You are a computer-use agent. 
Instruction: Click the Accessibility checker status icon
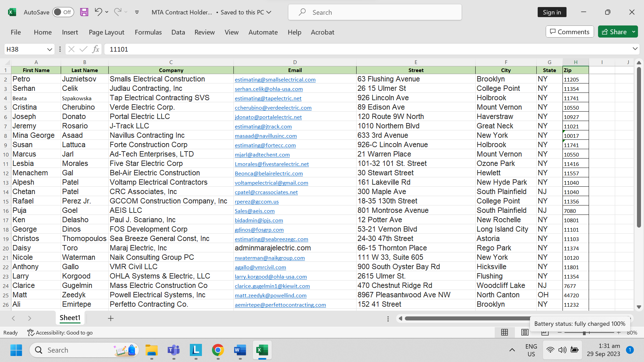coord(31,333)
